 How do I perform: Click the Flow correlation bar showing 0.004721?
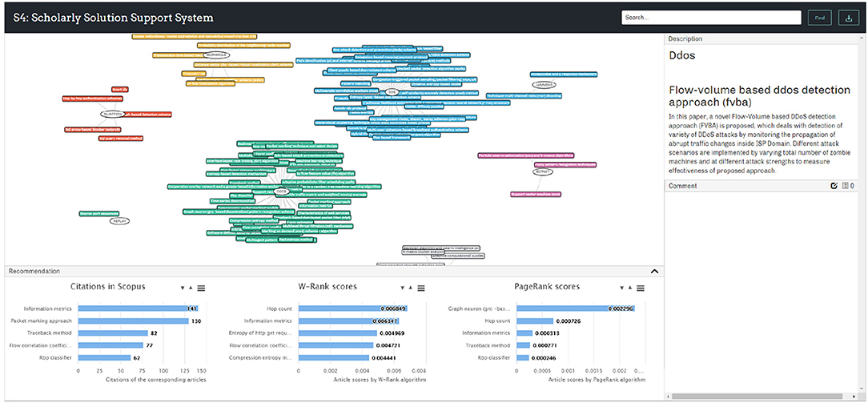[x=336, y=345]
